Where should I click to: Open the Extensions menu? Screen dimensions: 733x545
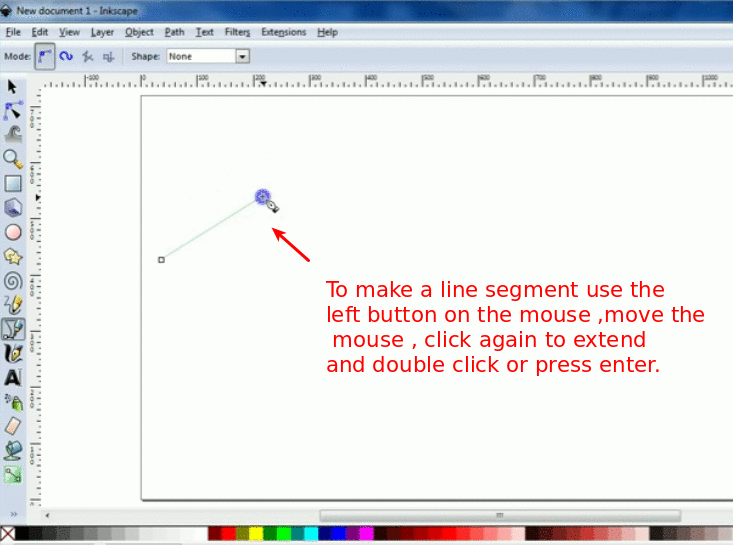point(283,32)
